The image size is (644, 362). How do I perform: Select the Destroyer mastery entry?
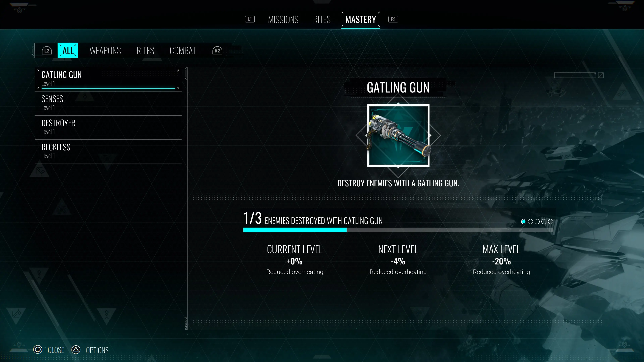click(108, 127)
